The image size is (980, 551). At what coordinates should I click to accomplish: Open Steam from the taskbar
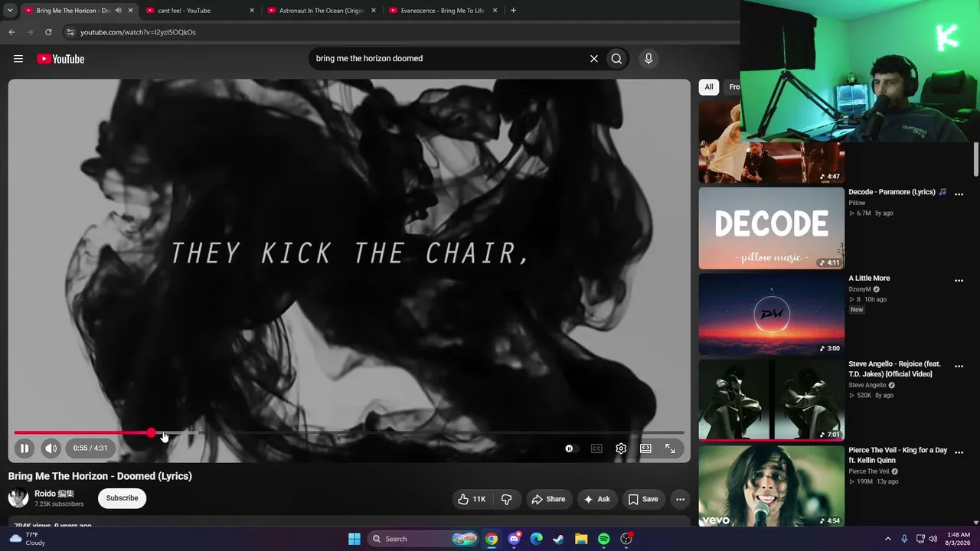(559, 539)
